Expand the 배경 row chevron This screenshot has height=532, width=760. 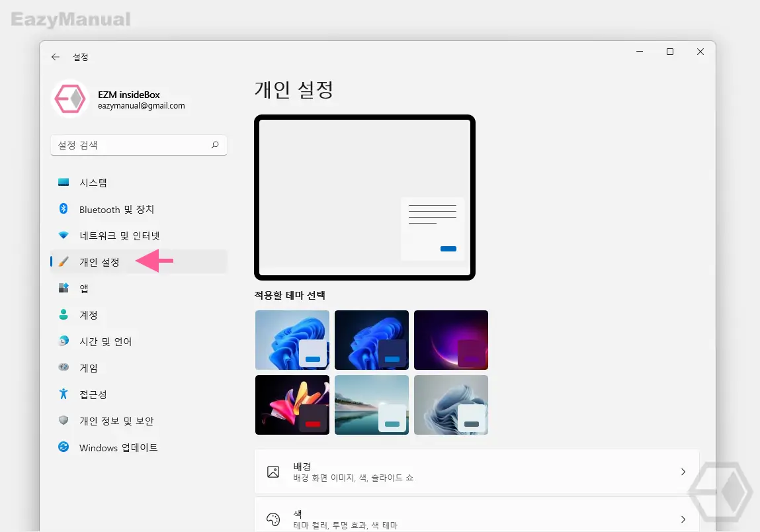point(683,471)
